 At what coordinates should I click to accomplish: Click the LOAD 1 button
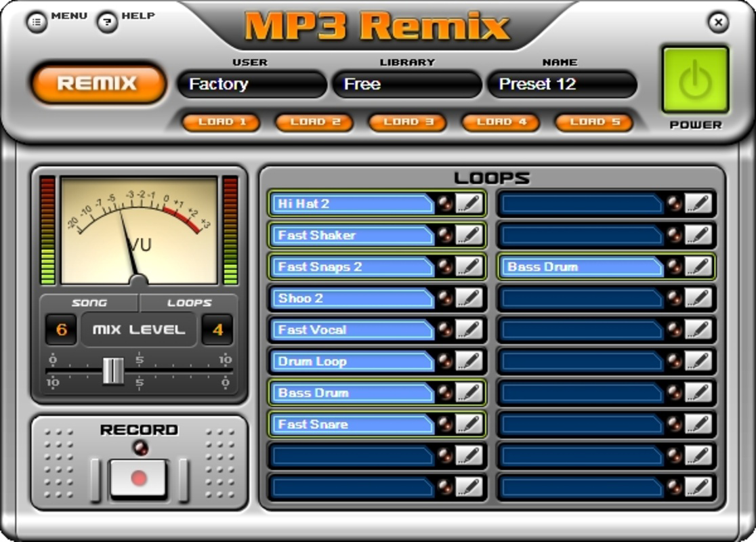pos(222,122)
